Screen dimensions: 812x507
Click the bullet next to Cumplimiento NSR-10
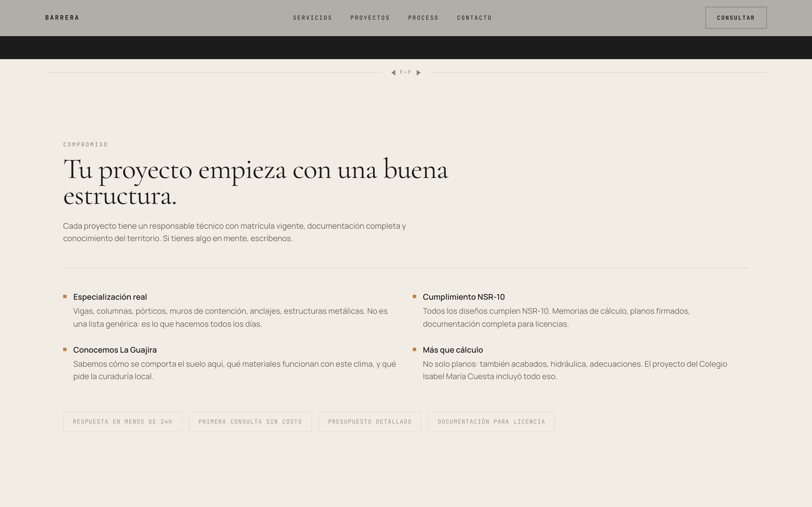pyautogui.click(x=414, y=296)
